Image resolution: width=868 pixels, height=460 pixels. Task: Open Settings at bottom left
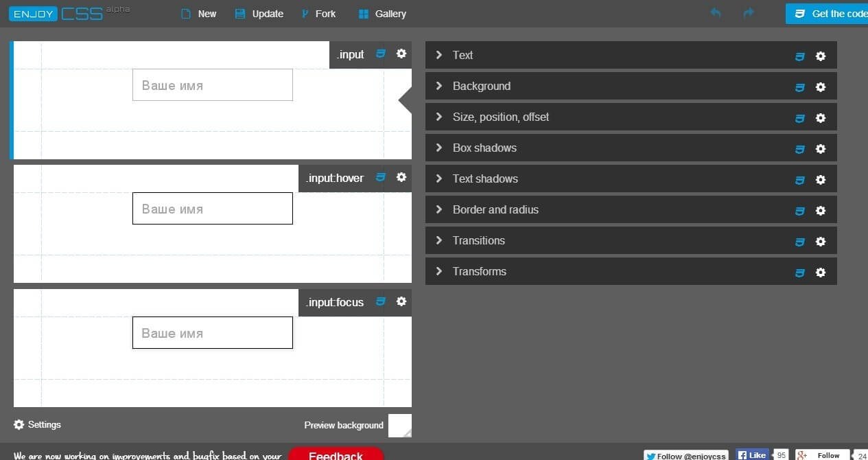[x=38, y=425]
